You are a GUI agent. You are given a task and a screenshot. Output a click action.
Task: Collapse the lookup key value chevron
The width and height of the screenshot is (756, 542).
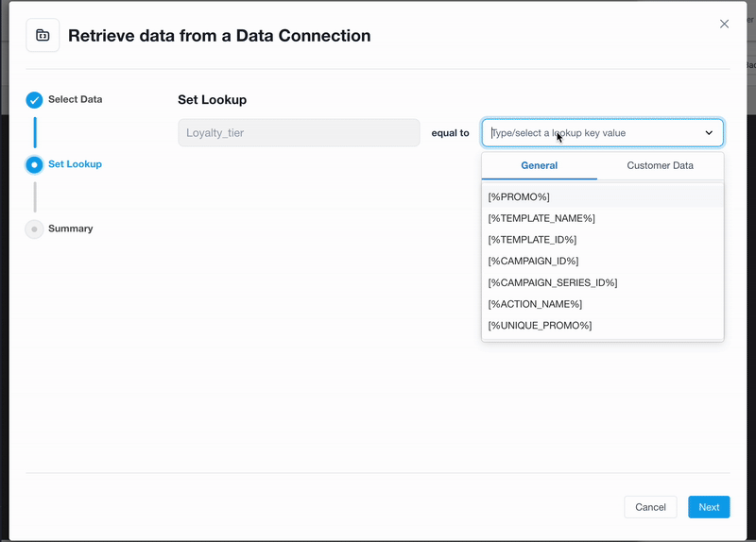[x=709, y=133]
